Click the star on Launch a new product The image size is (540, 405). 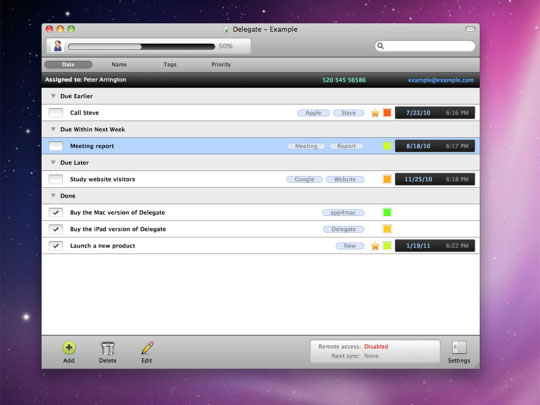click(375, 246)
